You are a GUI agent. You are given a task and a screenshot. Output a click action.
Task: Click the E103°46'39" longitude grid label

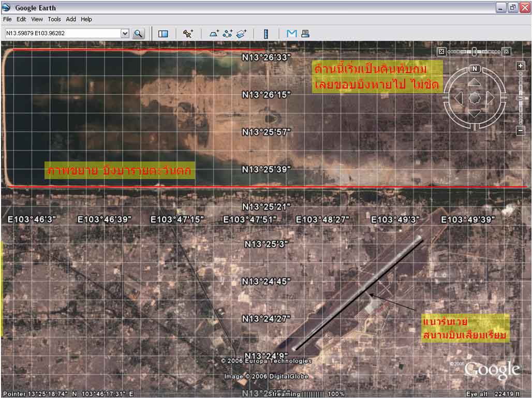(105, 219)
